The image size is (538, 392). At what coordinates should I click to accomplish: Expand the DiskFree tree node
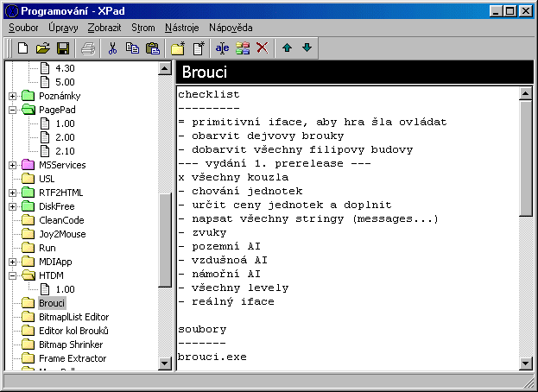click(x=12, y=206)
